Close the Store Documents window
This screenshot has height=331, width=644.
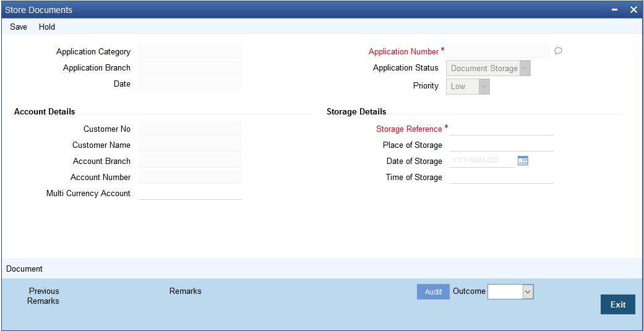633,10
